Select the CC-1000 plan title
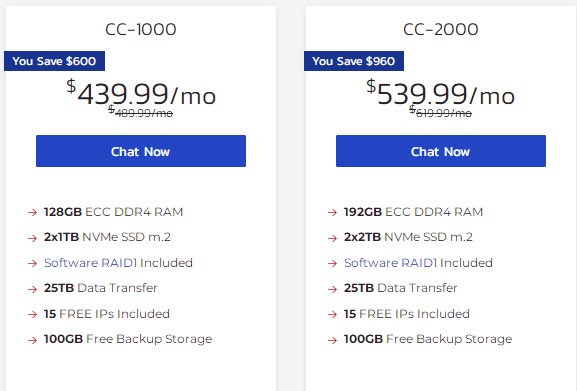Screen dimensions: 577x391 [x=141, y=29]
